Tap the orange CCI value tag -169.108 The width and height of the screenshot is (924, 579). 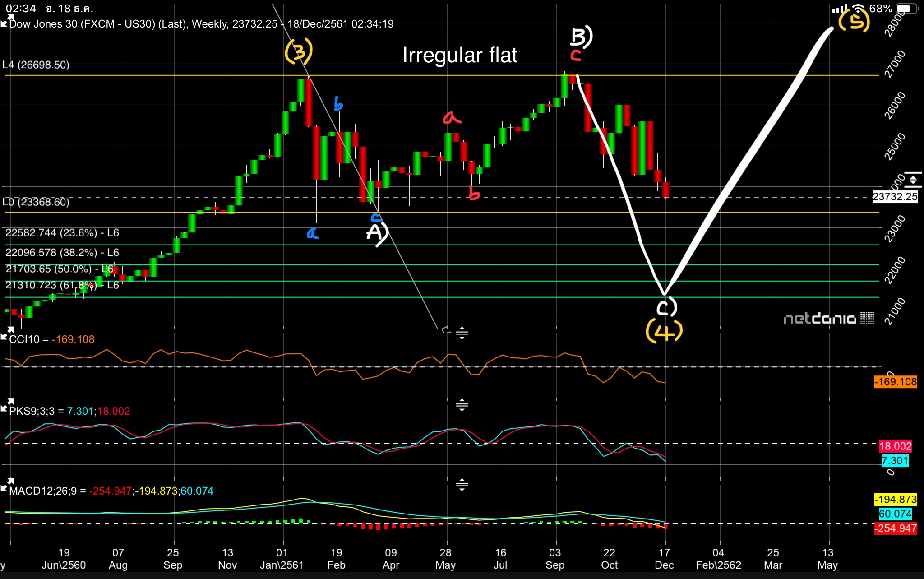tap(896, 382)
